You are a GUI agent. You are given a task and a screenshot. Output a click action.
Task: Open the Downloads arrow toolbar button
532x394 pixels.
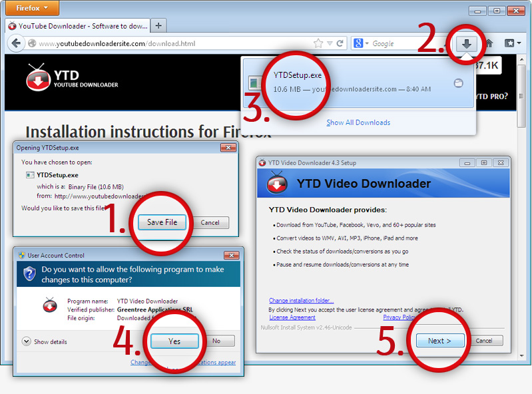467,43
